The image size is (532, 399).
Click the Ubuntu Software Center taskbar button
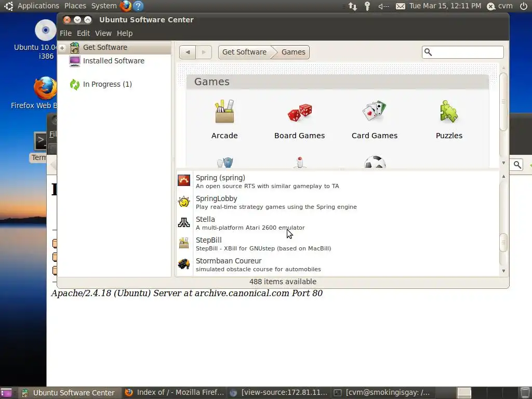pyautogui.click(x=69, y=393)
